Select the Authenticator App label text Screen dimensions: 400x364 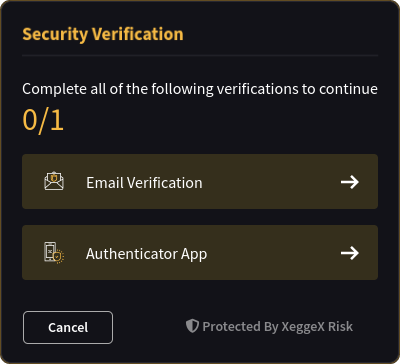[146, 254]
